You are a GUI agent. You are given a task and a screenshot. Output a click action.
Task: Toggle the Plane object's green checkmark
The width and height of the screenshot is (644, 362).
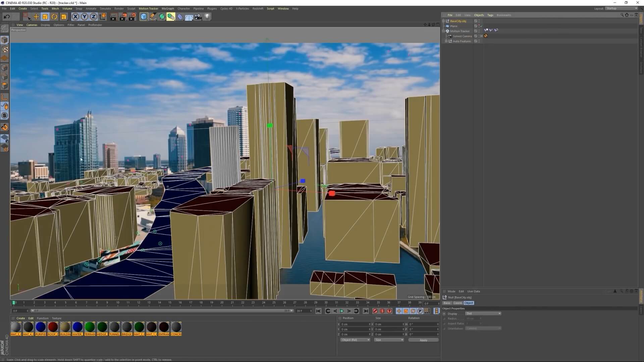pos(481,26)
